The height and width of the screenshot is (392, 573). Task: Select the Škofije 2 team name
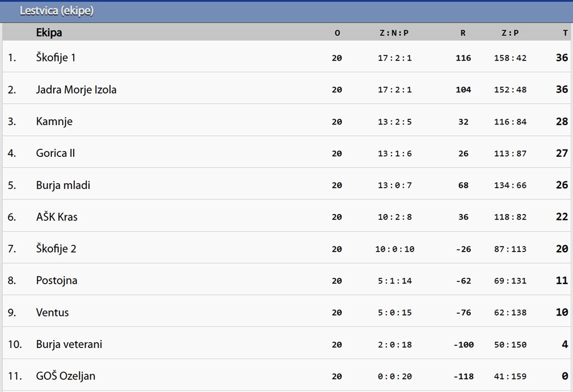56,248
